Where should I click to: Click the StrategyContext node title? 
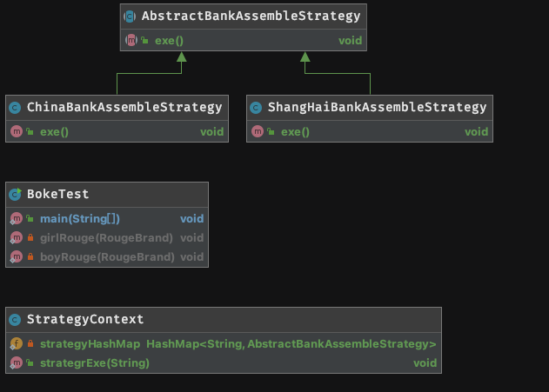pyautogui.click(x=85, y=319)
